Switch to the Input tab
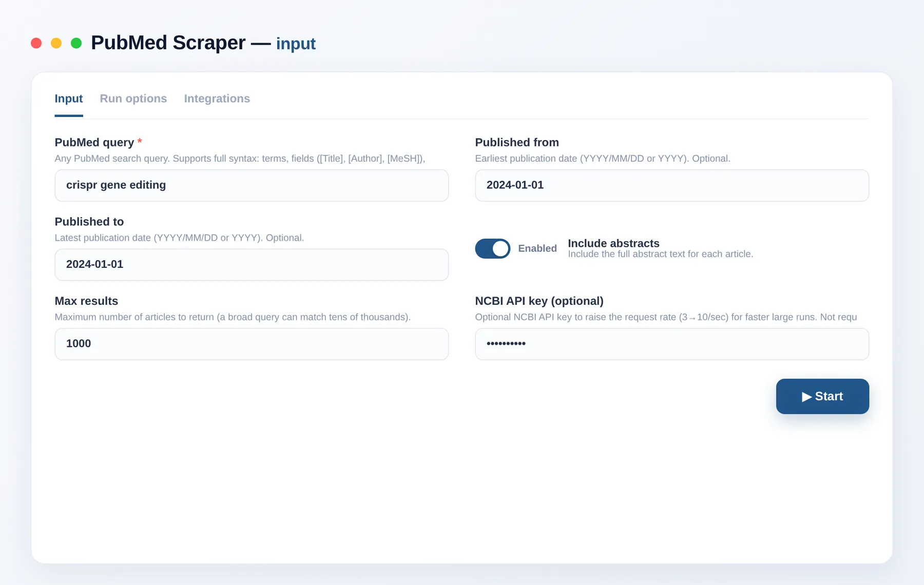 [69, 99]
